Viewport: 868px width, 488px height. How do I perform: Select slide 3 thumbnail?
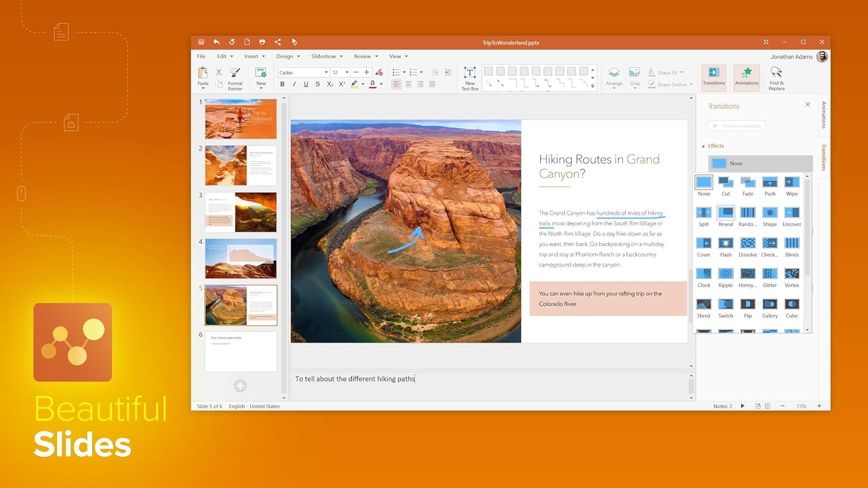coord(241,212)
